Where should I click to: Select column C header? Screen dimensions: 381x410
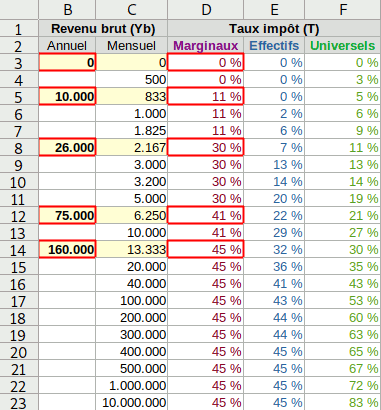(132, 10)
